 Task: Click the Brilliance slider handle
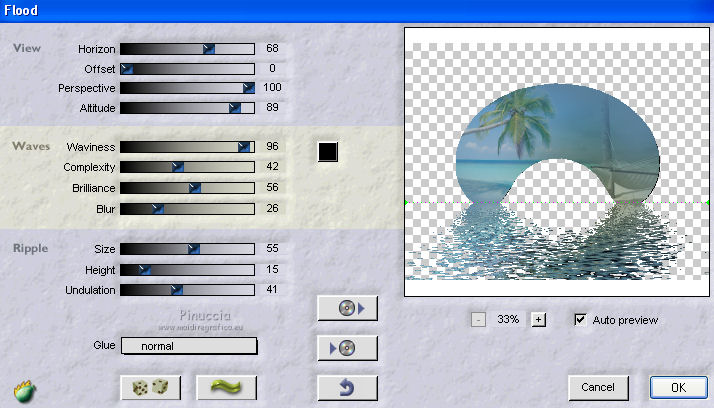click(194, 188)
